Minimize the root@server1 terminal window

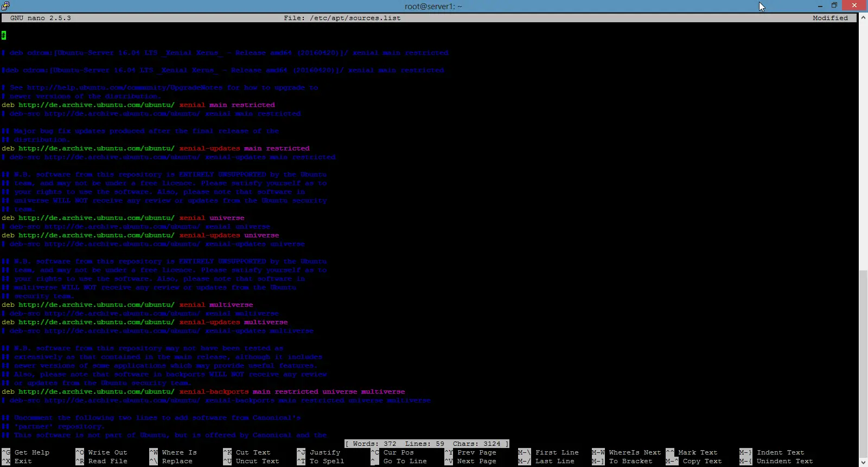[x=820, y=5]
